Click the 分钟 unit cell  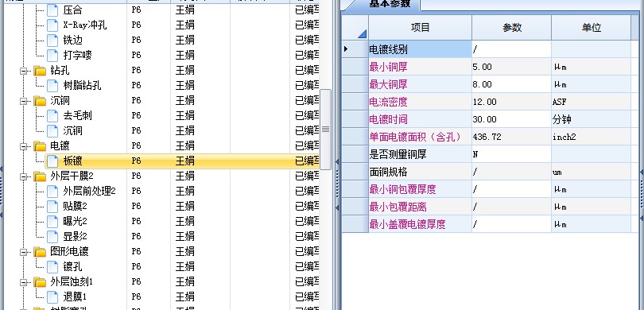(591, 119)
